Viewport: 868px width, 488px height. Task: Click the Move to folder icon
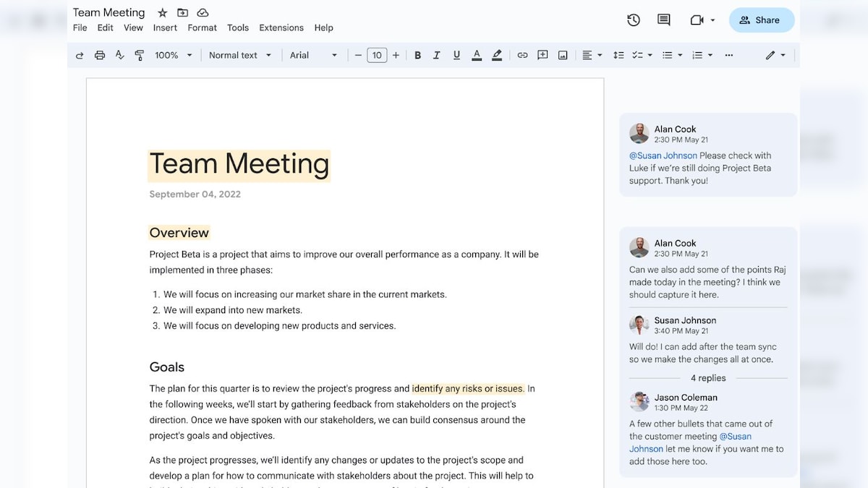click(x=182, y=12)
